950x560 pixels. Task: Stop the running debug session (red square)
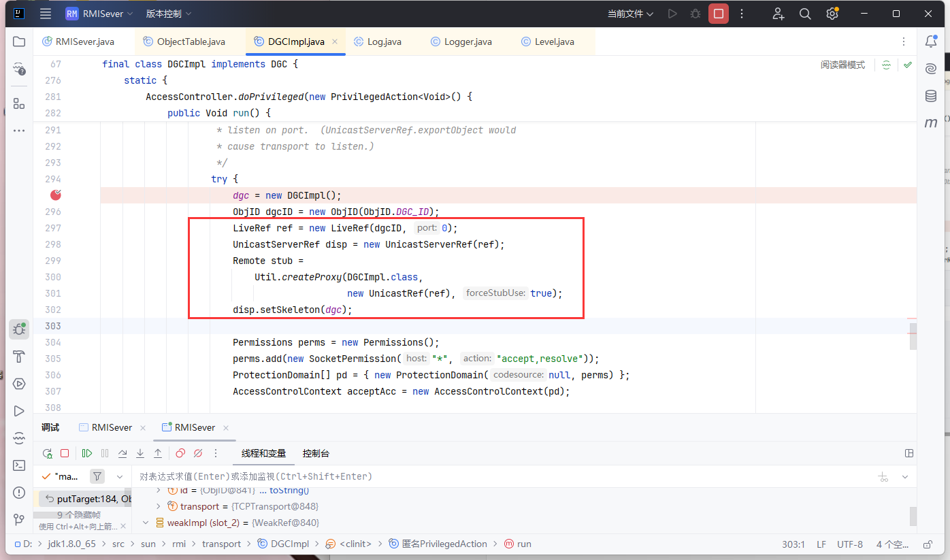click(x=65, y=453)
